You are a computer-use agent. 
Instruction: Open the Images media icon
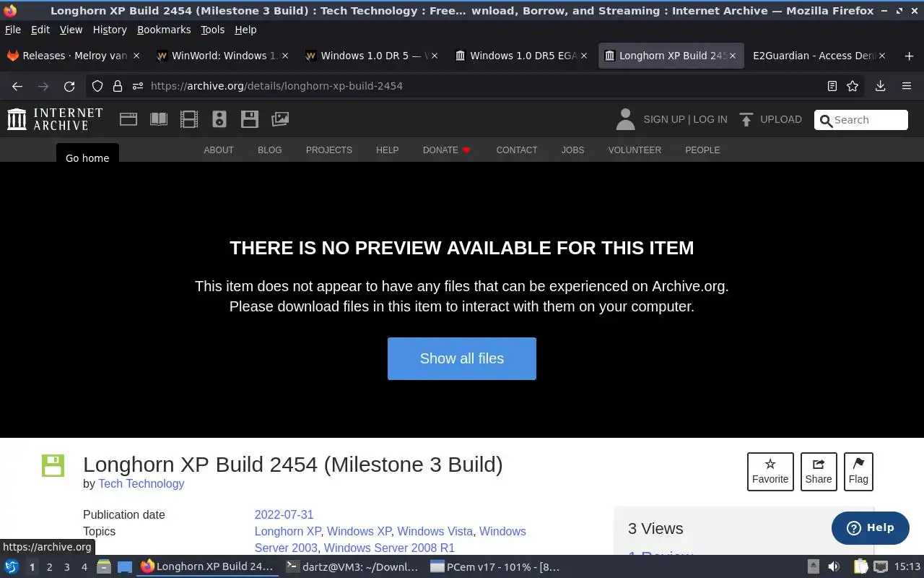280,119
